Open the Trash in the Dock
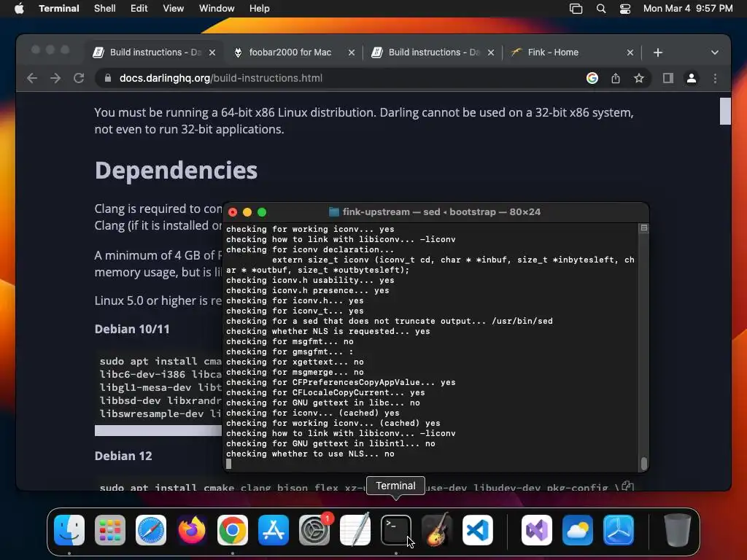 pyautogui.click(x=678, y=530)
